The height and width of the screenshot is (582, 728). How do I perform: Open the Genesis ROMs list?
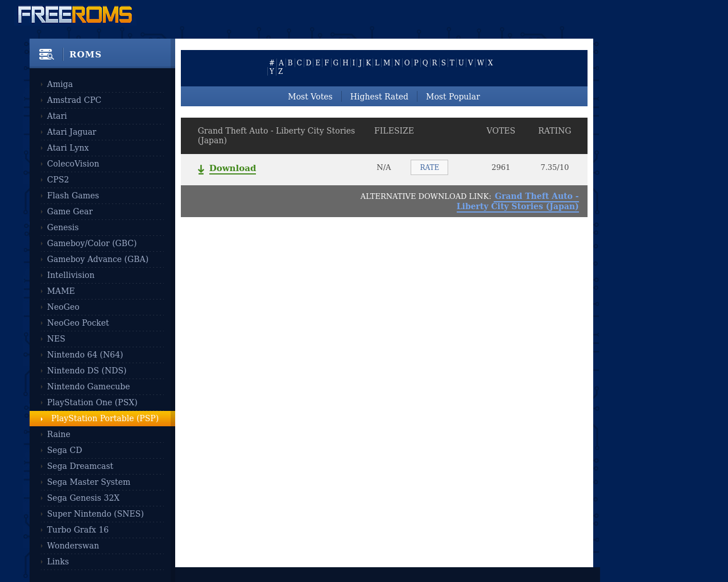coord(63,227)
